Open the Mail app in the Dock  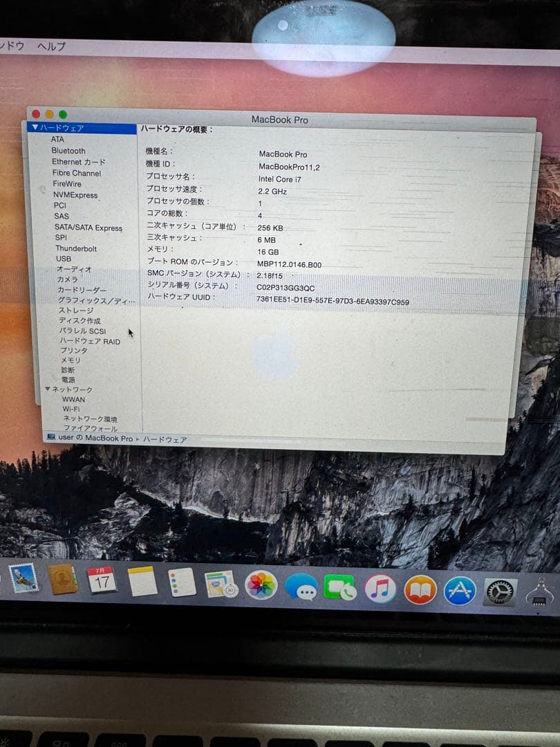[x=24, y=578]
